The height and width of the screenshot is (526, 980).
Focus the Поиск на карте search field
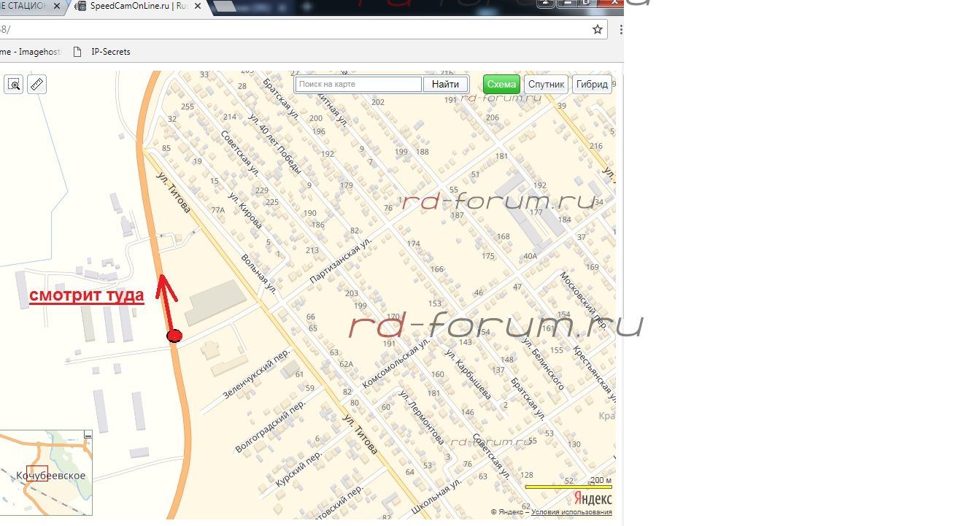tap(358, 84)
